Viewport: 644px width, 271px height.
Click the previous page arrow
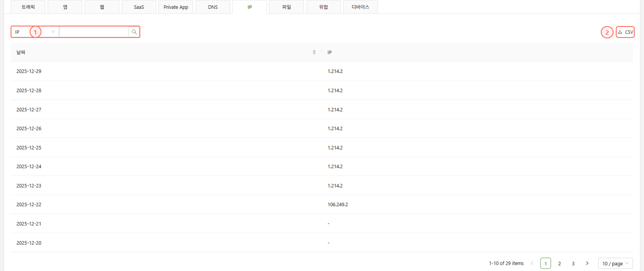pos(532,263)
